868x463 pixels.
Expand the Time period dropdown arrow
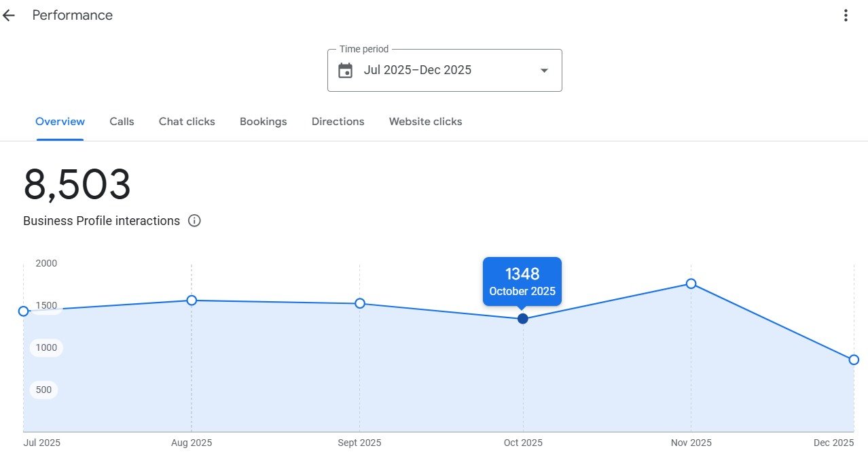point(544,71)
